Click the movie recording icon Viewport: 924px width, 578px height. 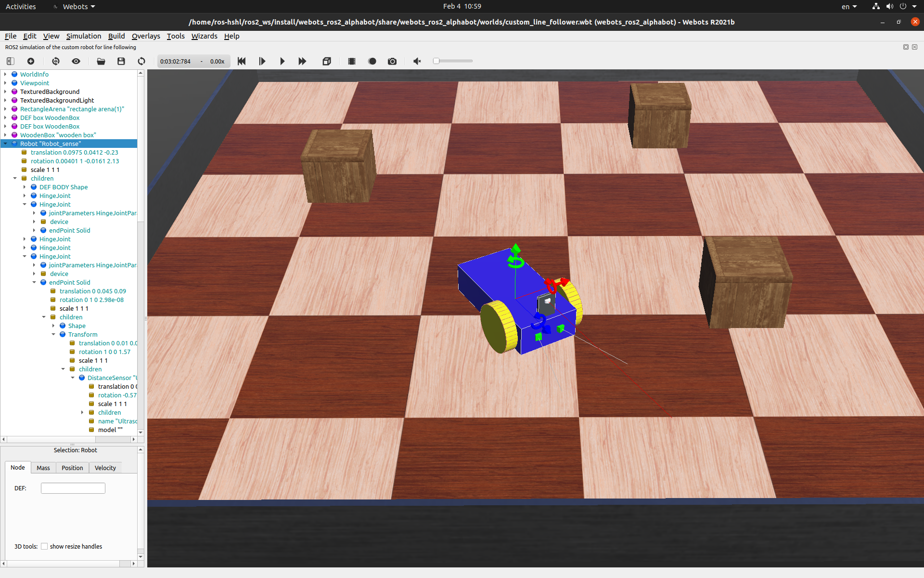pos(352,61)
